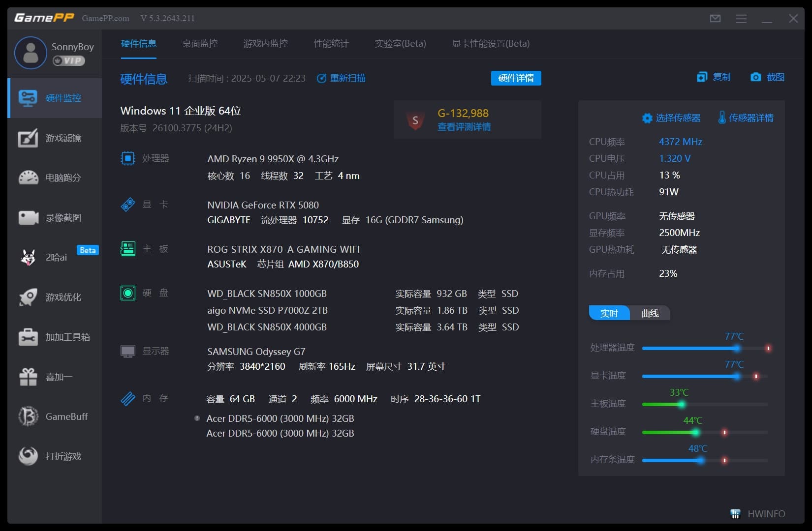Click the 主板 motherboard icon
812x531 pixels.
point(128,249)
